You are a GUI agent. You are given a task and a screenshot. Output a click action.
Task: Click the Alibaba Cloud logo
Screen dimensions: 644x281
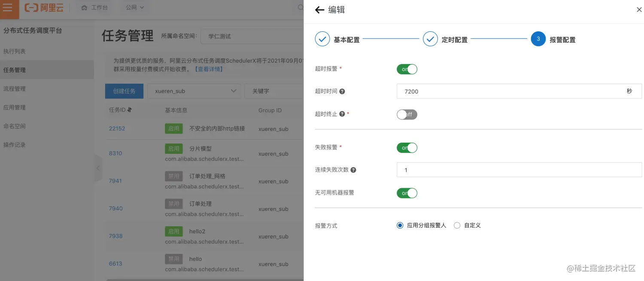click(44, 8)
